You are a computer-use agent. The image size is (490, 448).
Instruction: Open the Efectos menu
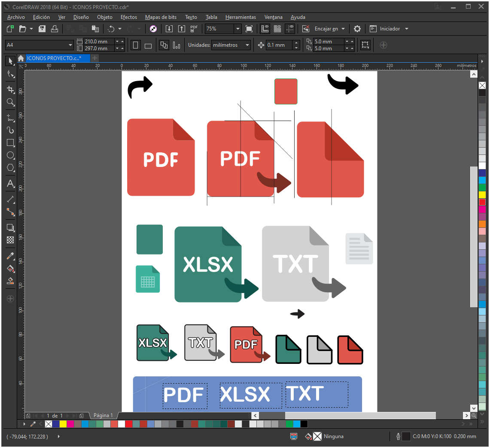click(129, 17)
